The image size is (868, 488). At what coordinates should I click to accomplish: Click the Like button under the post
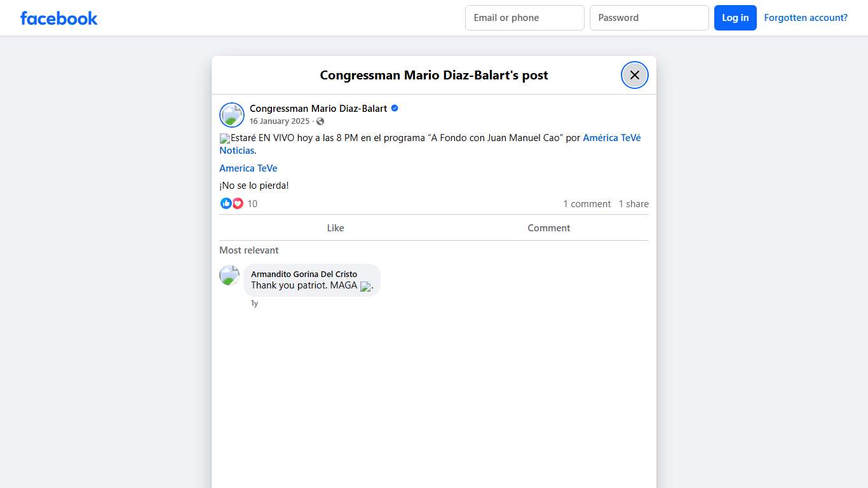tap(335, 228)
